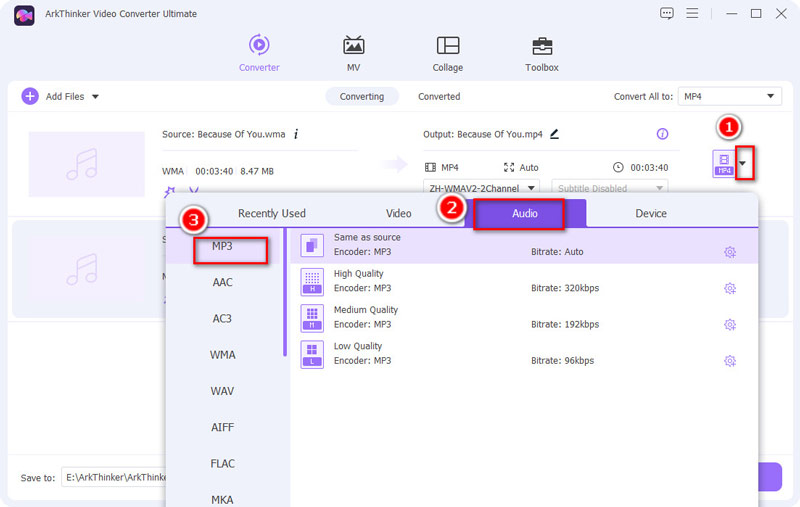Click the output info circle icon
Viewport: 800px width, 507px height.
[662, 134]
